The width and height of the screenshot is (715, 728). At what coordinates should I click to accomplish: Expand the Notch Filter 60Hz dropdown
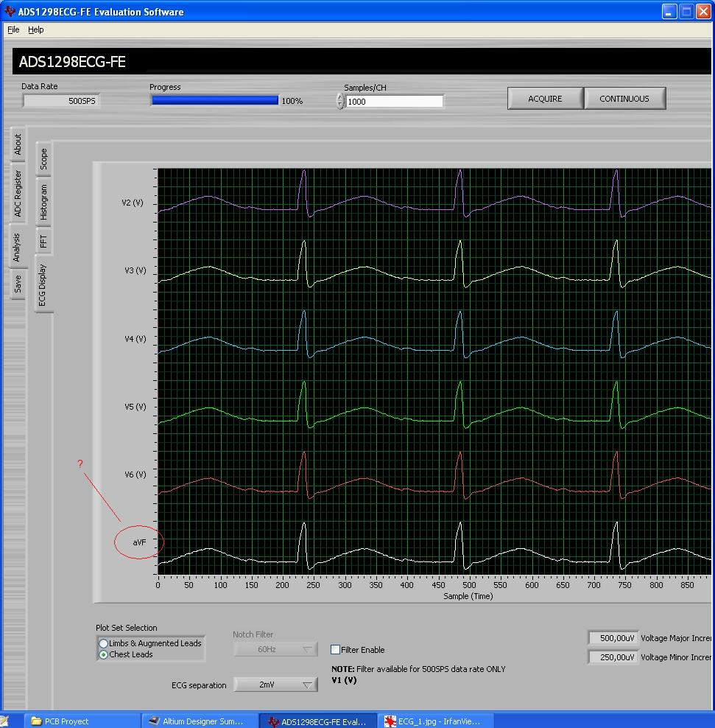point(275,649)
